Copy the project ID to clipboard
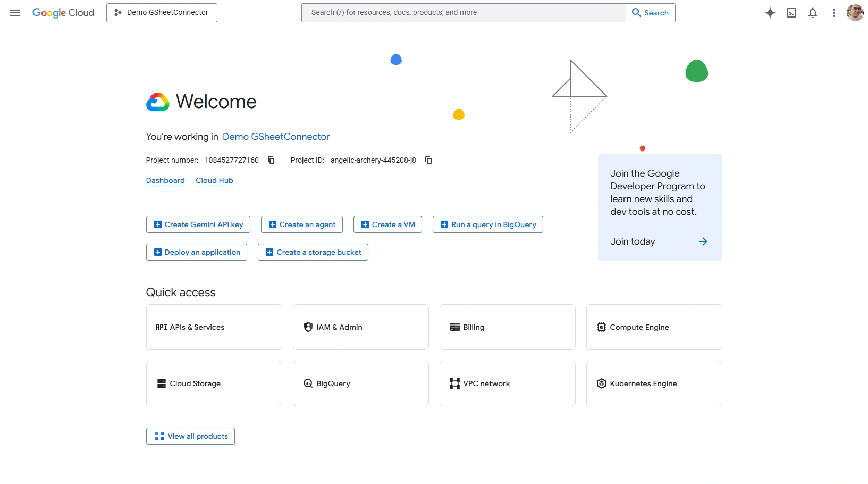This screenshot has width=868, height=484. point(428,160)
